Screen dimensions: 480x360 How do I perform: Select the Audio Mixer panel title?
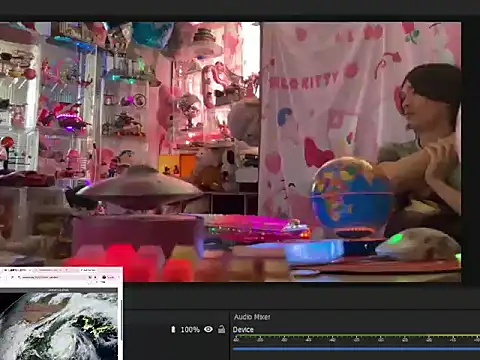click(x=252, y=317)
